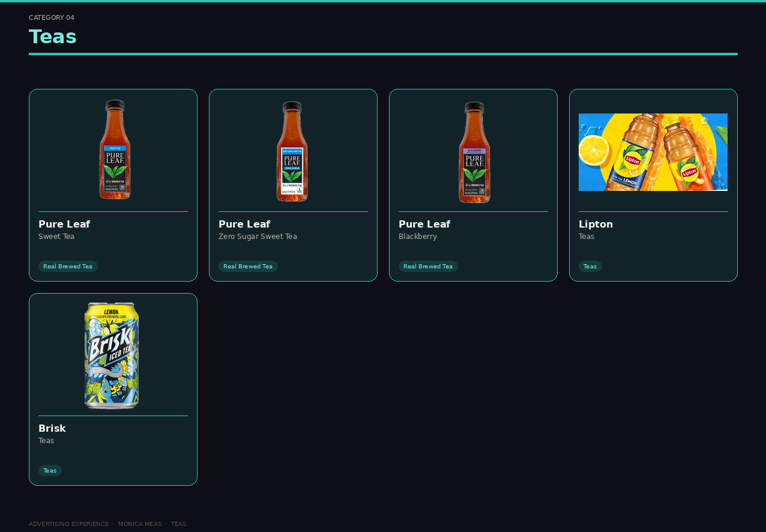Open the Pure Leaf Blackberry bottle image

[474, 152]
